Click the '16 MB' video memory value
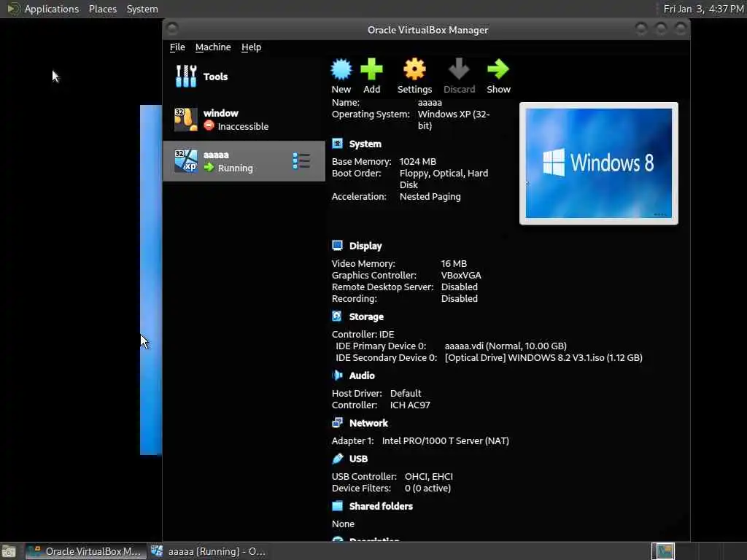This screenshot has height=560, width=747. pos(454,263)
